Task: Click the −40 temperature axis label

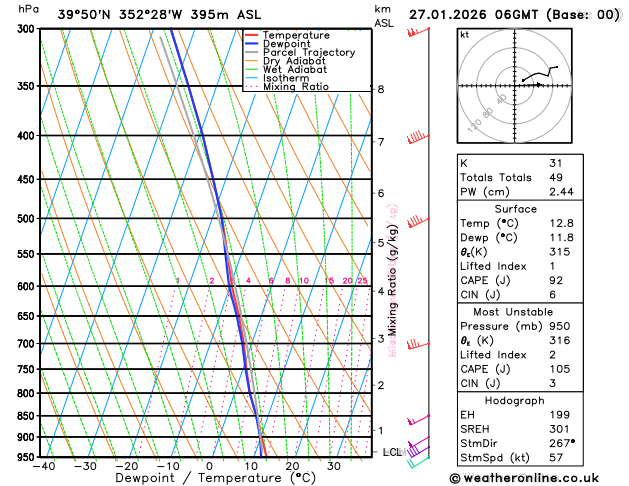Action: pyautogui.click(x=43, y=466)
